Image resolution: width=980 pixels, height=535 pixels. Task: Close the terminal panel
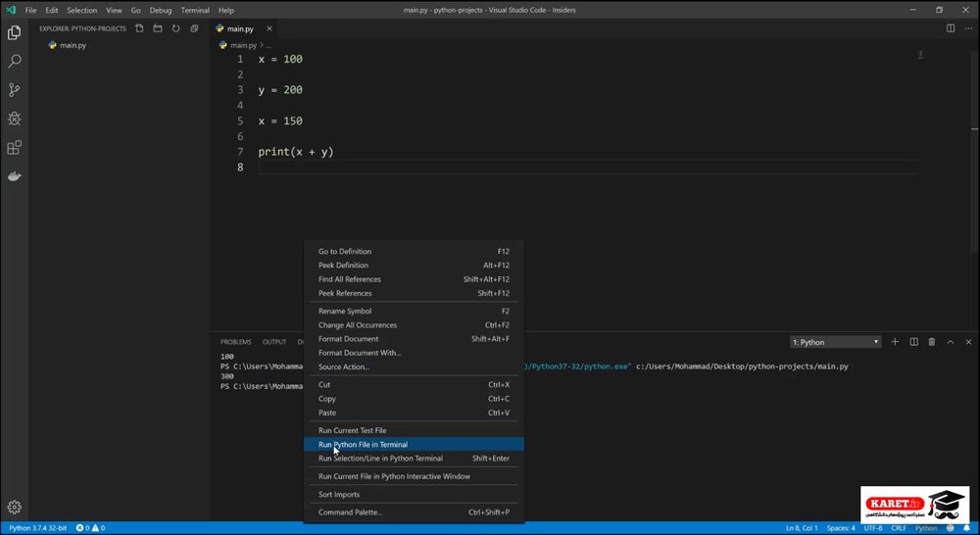tap(969, 342)
